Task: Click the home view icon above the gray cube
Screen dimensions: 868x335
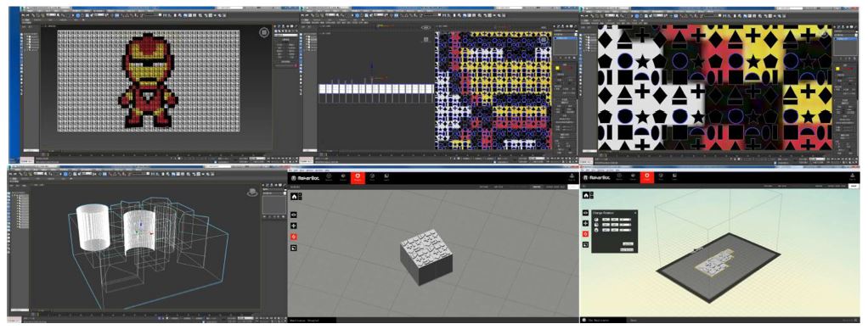Action: coord(294,196)
